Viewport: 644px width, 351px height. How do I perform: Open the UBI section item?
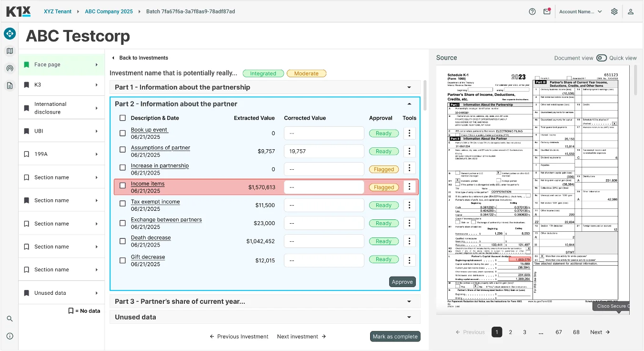61,131
